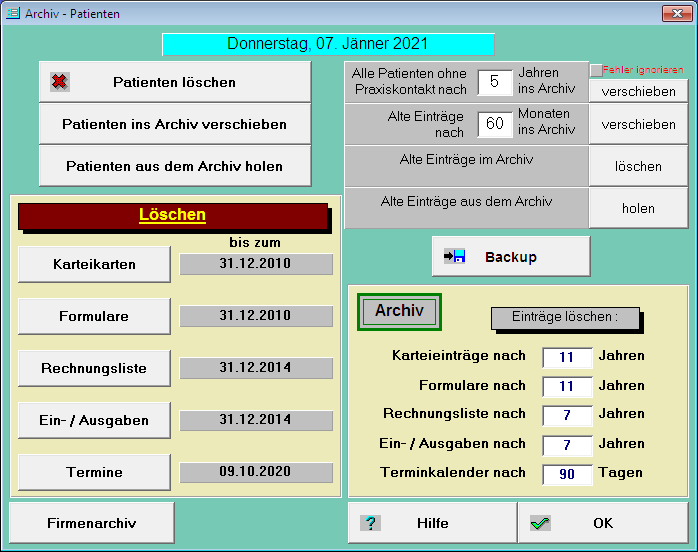The height and width of the screenshot is (552, 698).
Task: Click the Monaten ins Archiv number field
Action: 494,124
